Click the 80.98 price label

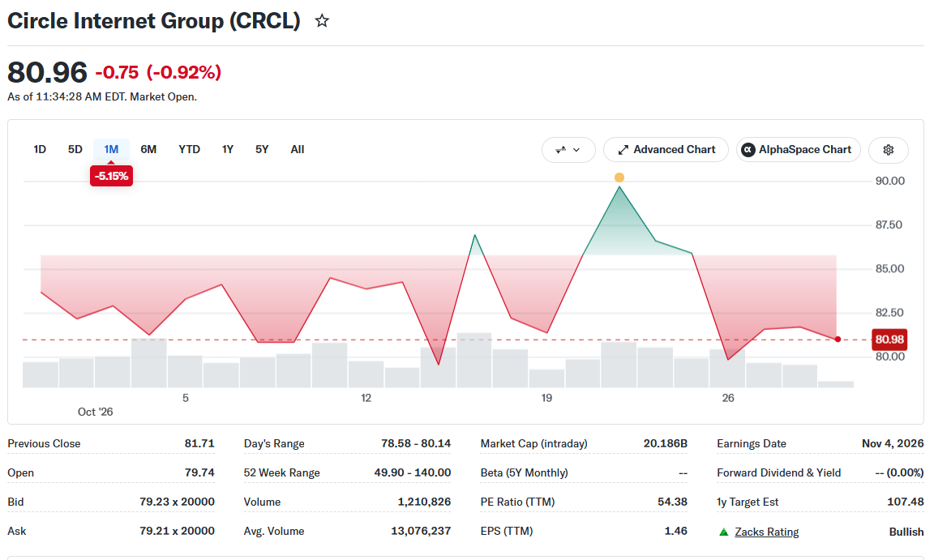[x=889, y=340]
